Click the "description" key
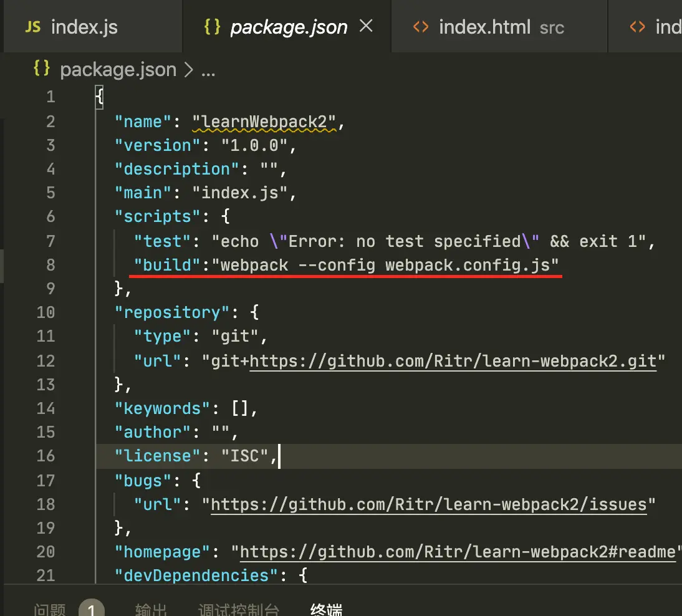 click(176, 169)
